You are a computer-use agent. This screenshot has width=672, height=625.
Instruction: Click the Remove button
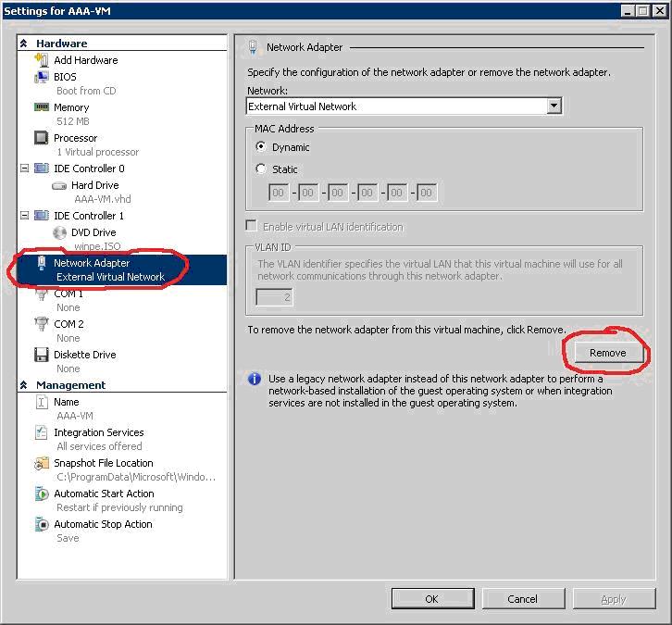[608, 353]
